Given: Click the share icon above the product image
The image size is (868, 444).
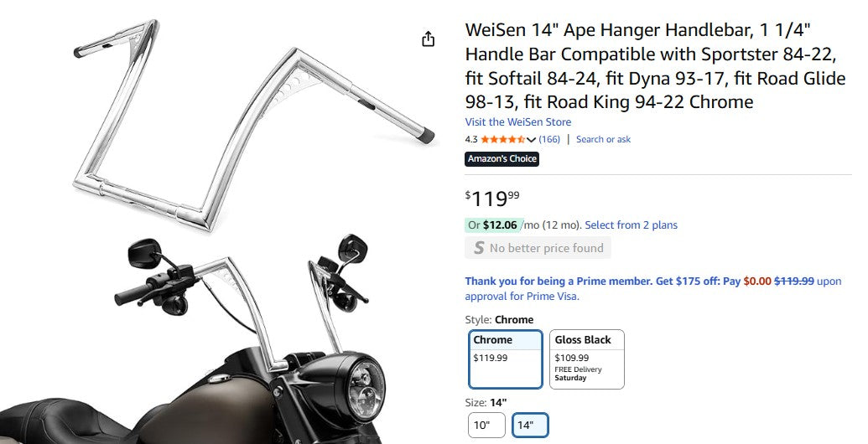Looking at the screenshot, I should (x=429, y=39).
